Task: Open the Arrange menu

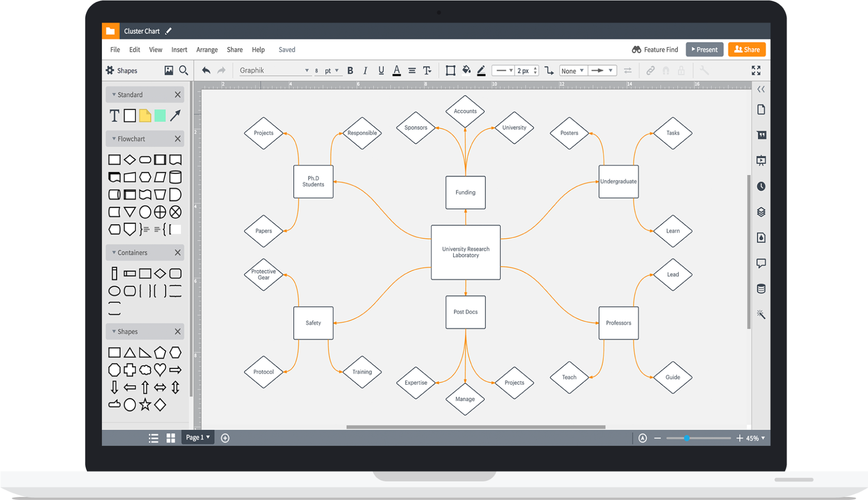Action: [x=207, y=49]
